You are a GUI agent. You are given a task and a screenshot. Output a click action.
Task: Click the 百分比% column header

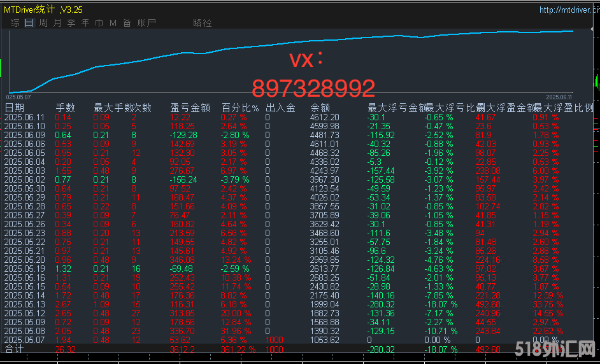tap(240, 108)
